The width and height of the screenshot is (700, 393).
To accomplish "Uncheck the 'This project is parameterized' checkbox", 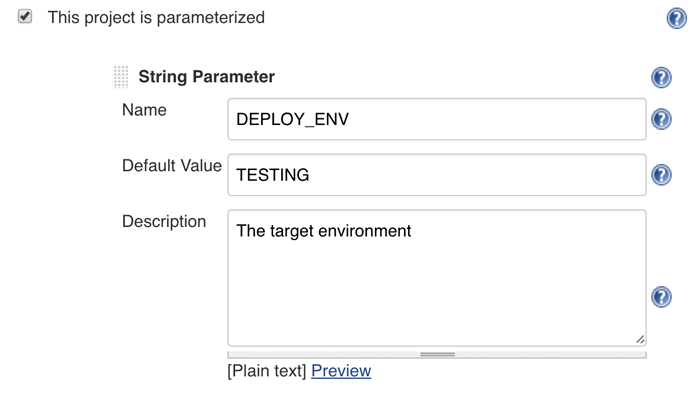I will pyautogui.click(x=25, y=17).
